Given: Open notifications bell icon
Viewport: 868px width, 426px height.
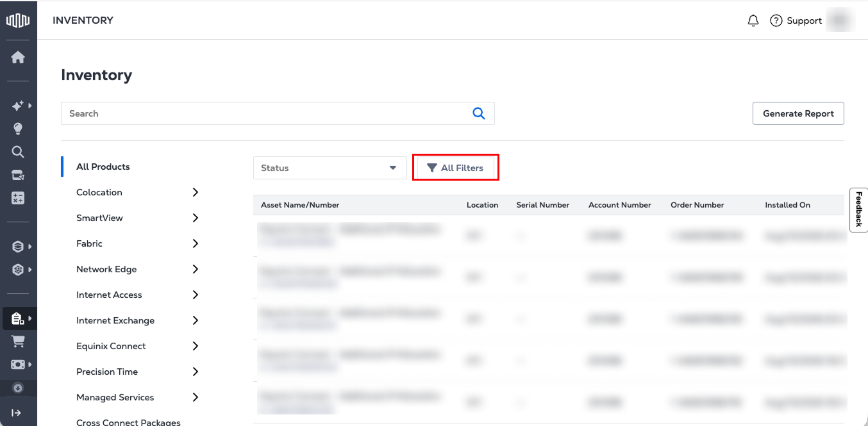Looking at the screenshot, I should (753, 20).
